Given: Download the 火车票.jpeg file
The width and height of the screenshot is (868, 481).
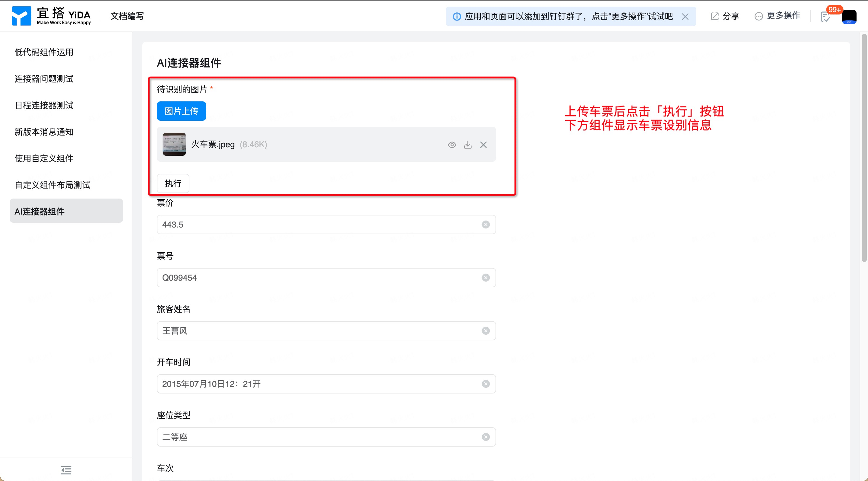Looking at the screenshot, I should pos(468,145).
